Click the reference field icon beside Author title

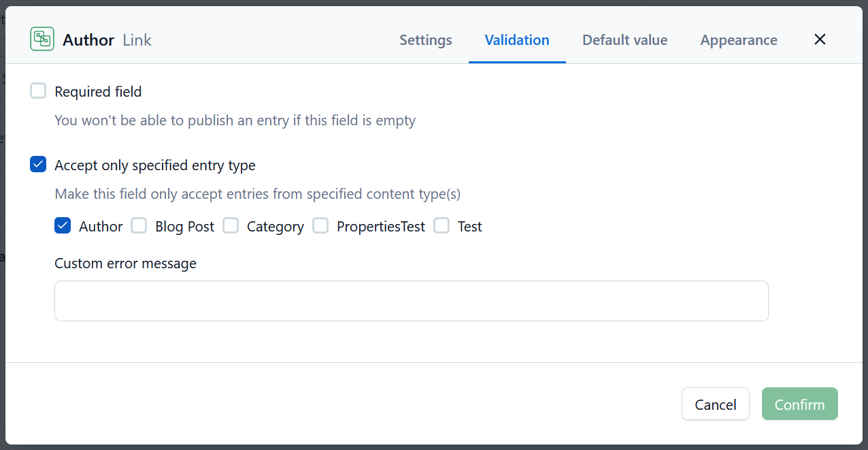[42, 39]
